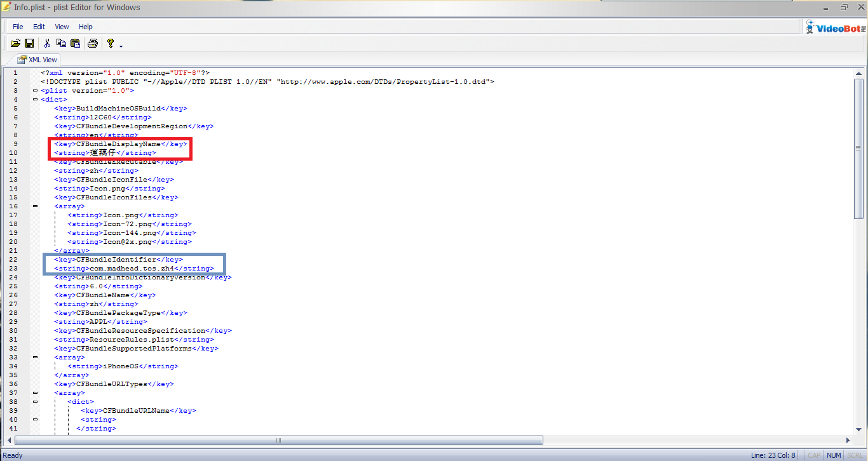Open the Help menu
Viewport: 868px width, 461px height.
(x=86, y=27)
